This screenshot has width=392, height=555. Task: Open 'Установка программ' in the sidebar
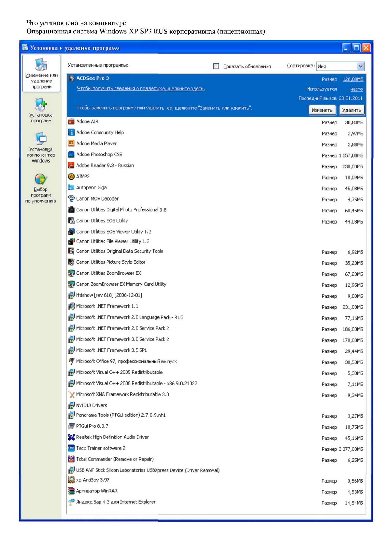(41, 111)
